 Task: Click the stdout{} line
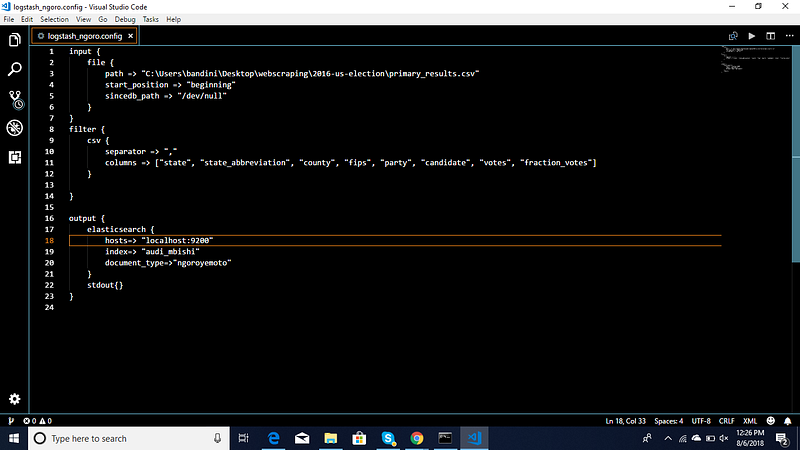coord(105,285)
